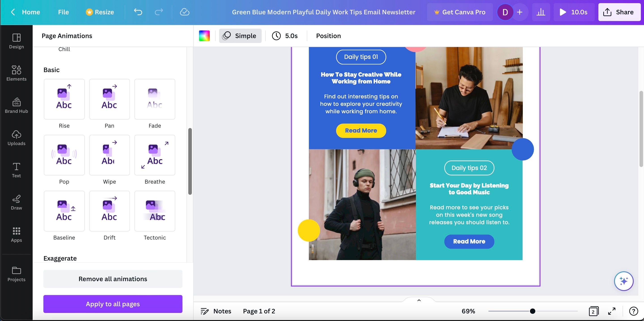Click the cloud save status icon
The width and height of the screenshot is (644, 321).
coord(184,12)
